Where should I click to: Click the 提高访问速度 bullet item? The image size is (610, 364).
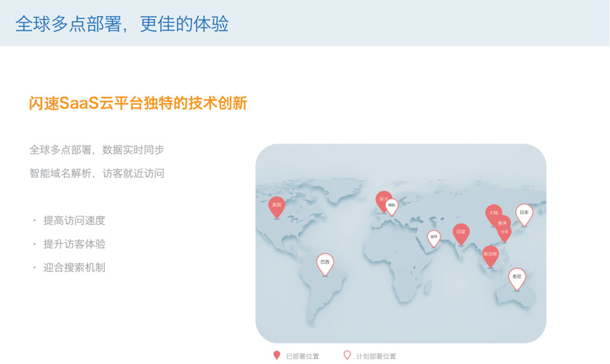click(74, 221)
